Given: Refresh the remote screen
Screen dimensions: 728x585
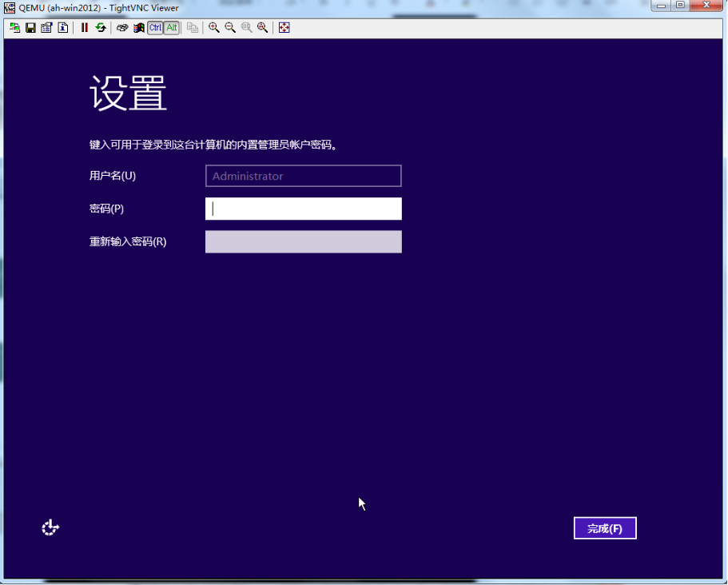Looking at the screenshot, I should point(101,28).
